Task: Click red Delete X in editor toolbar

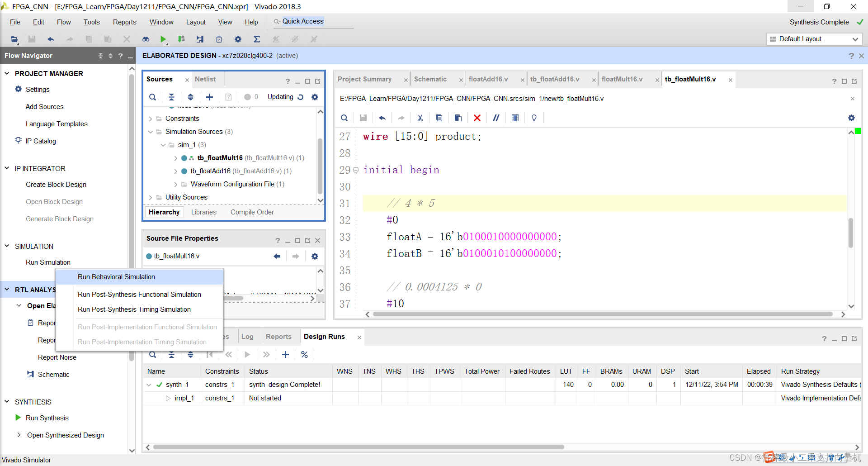Action: click(x=477, y=118)
